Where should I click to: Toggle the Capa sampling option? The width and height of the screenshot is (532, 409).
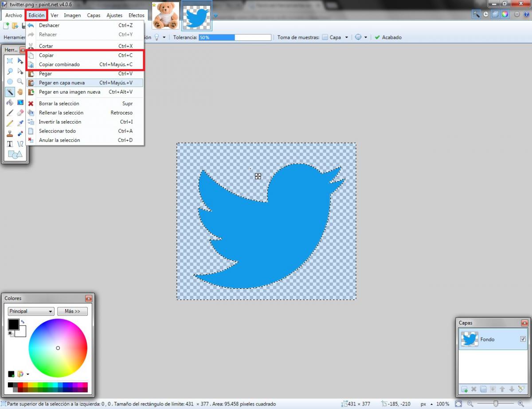[x=325, y=38]
